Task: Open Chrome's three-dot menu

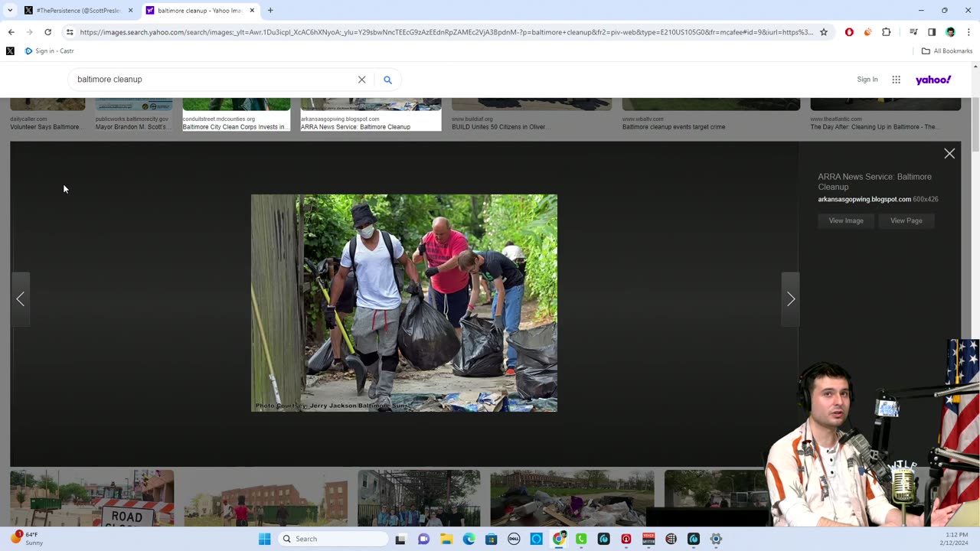Action: (969, 32)
